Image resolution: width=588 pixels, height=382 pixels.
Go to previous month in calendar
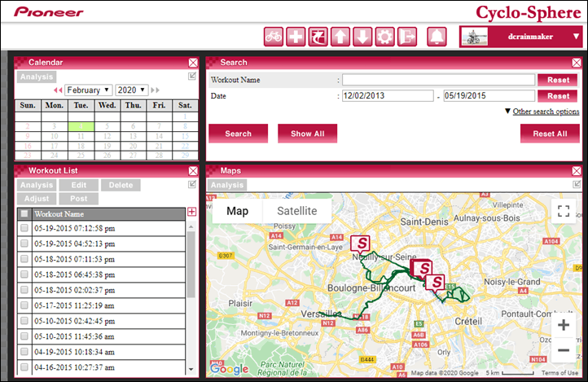(x=58, y=90)
